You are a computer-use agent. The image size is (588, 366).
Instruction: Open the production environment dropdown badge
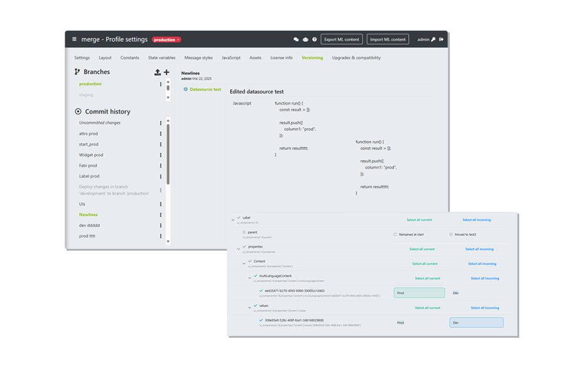coord(166,40)
